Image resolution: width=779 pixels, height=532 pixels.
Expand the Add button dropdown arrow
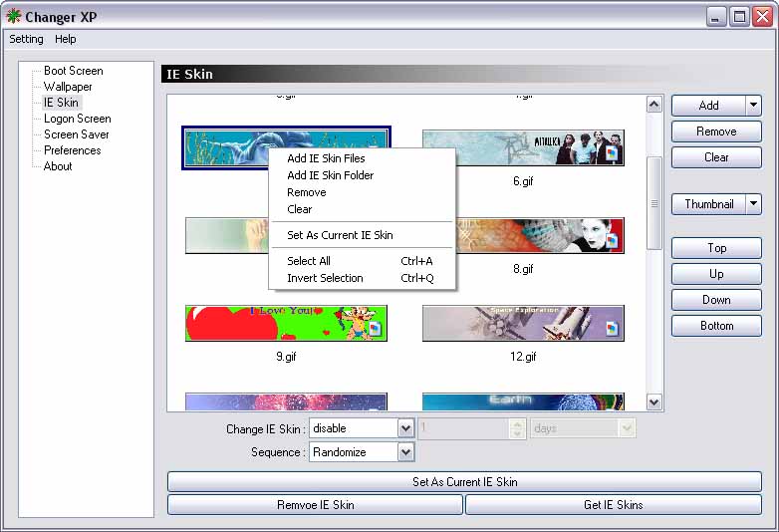point(753,105)
